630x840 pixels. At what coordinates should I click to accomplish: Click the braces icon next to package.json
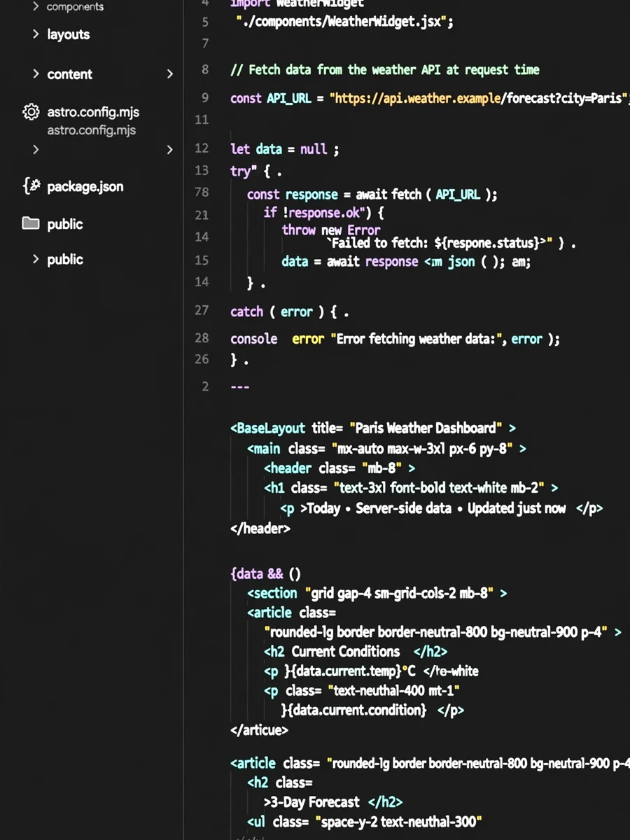tap(31, 186)
